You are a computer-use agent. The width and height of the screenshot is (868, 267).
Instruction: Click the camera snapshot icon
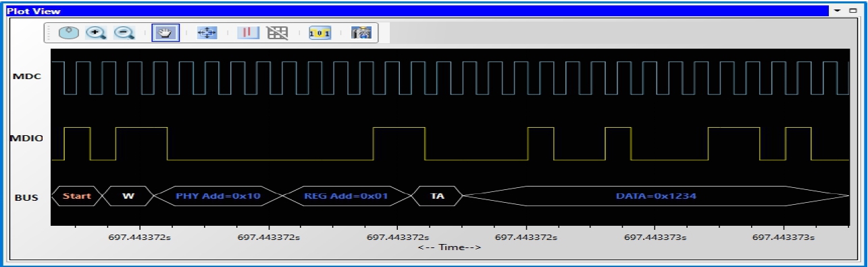(x=361, y=32)
